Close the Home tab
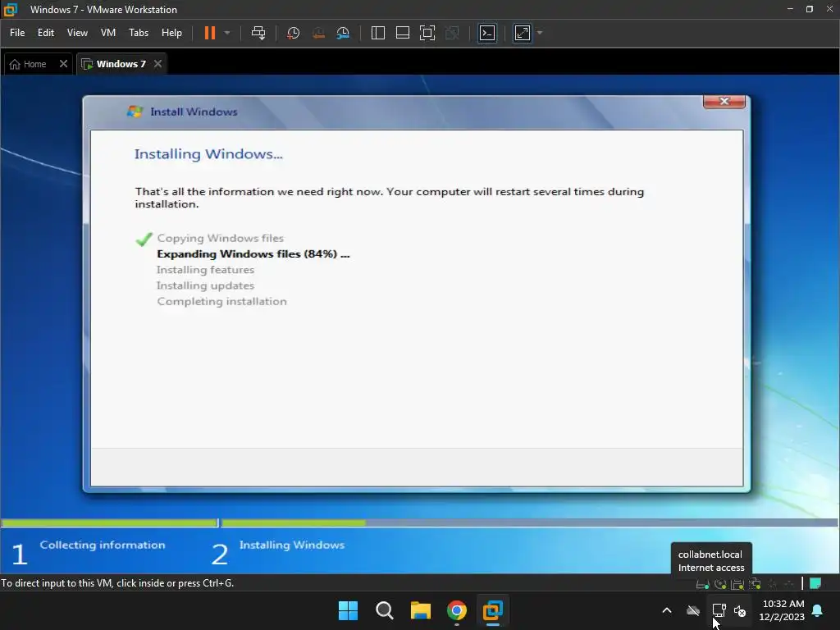This screenshot has width=840, height=630. (63, 64)
